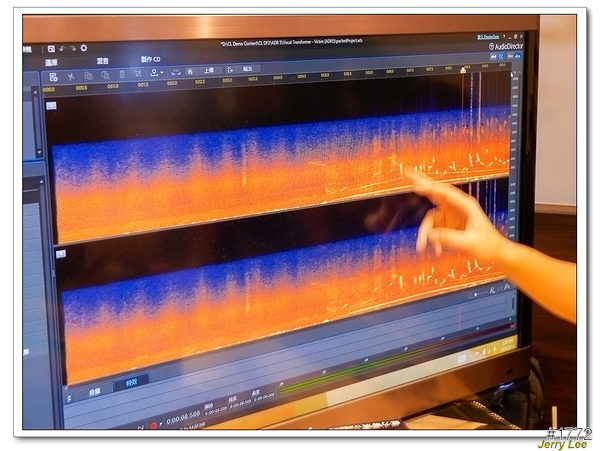600x451 pixels.
Task: Undo the last action with the undo arrow
Action: pos(62,49)
